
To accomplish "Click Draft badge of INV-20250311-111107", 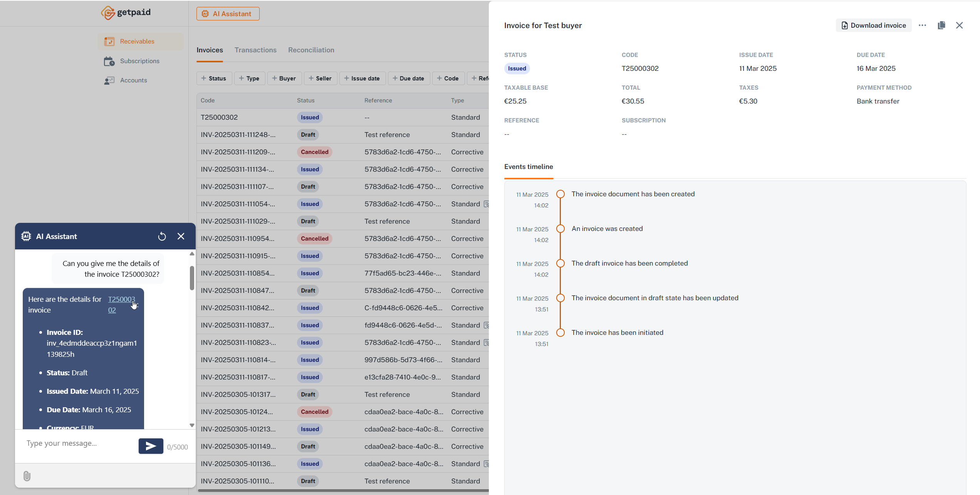I will 308,187.
